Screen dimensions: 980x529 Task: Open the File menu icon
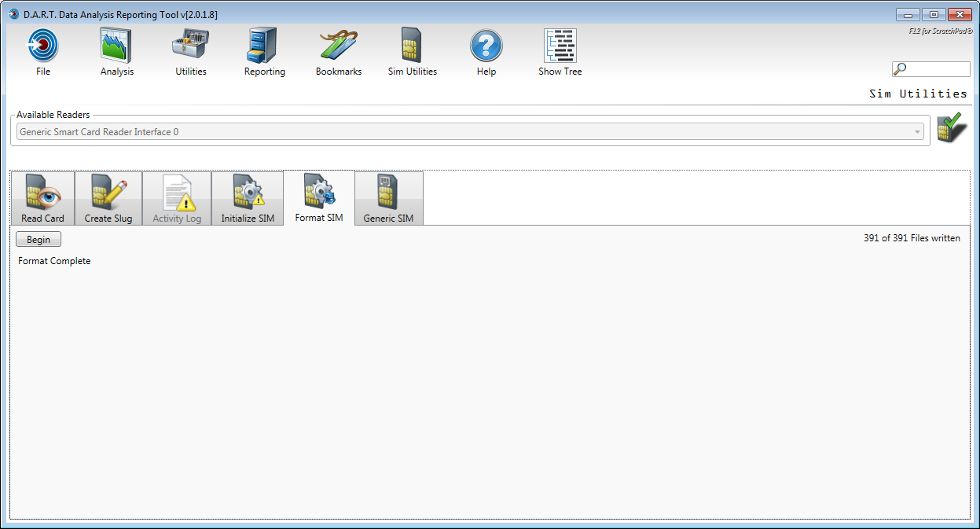[43, 46]
